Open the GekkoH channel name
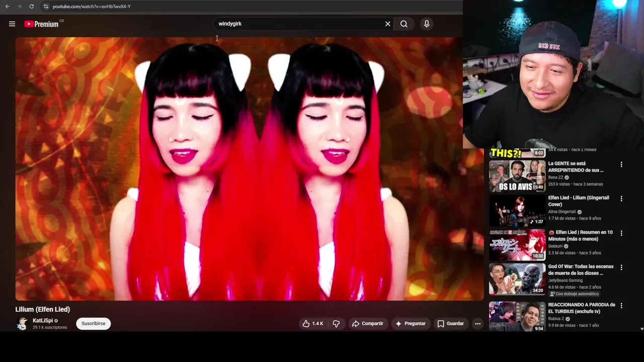The width and height of the screenshot is (644, 362). (555, 246)
